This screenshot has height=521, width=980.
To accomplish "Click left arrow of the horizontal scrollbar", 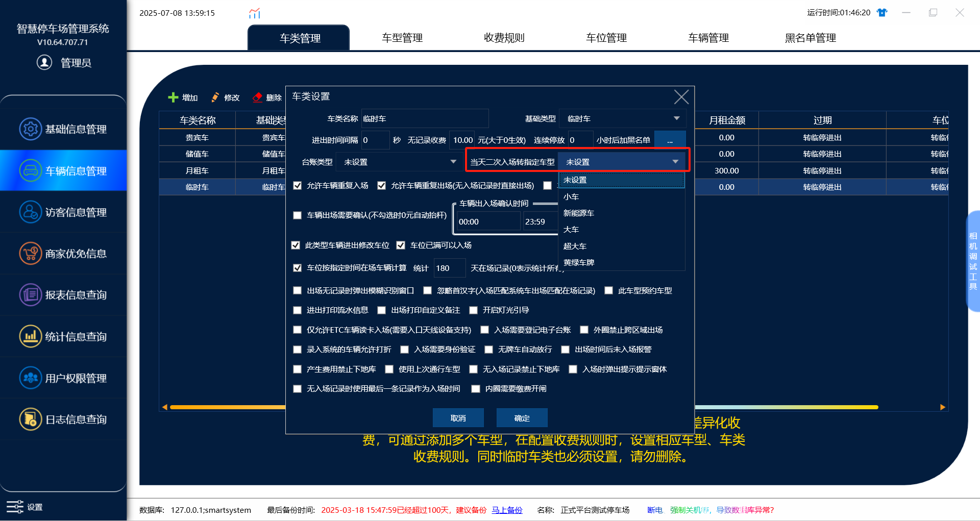I will click(x=164, y=407).
